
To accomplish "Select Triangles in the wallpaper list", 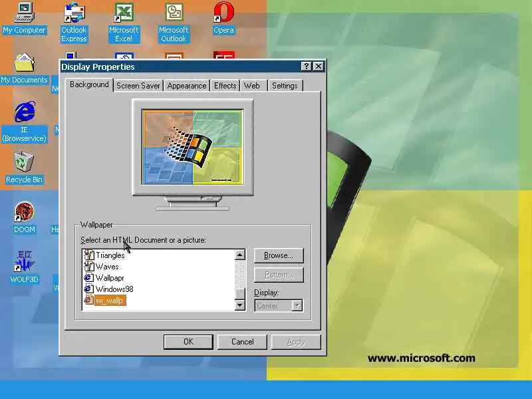I will click(110, 255).
